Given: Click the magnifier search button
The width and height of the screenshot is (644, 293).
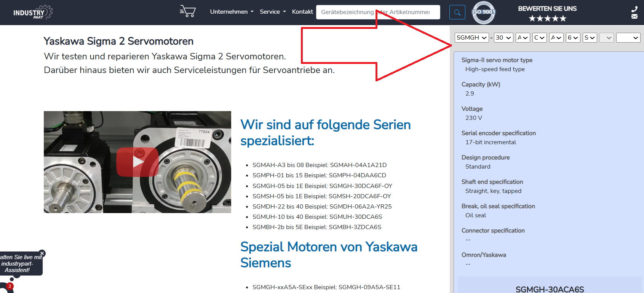Looking at the screenshot, I should point(457,12).
